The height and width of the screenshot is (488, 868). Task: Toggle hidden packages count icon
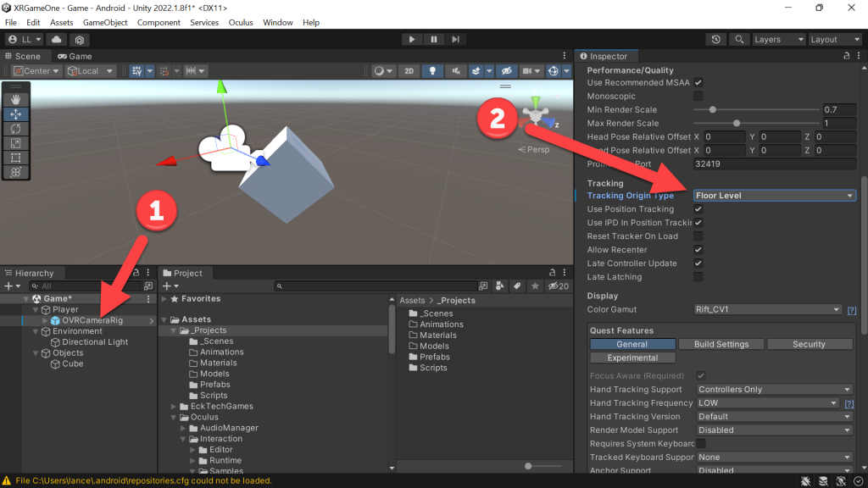pyautogui.click(x=559, y=286)
